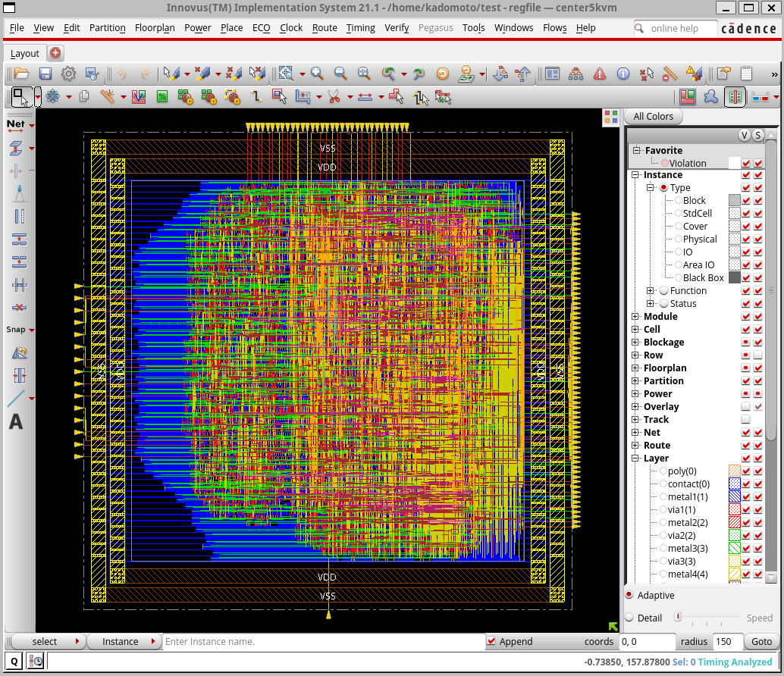Screen dimensions: 784x676
Task: Collapse the Layer tree section
Action: coord(635,458)
